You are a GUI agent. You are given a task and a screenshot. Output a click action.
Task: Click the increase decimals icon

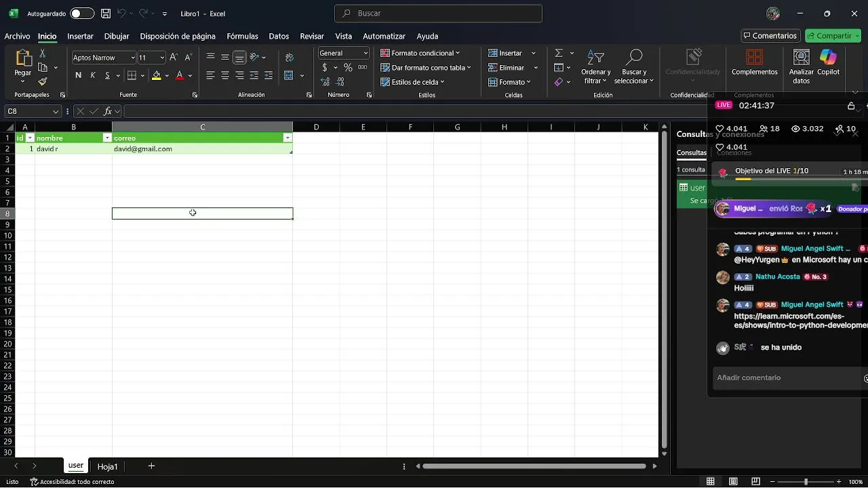[325, 82]
